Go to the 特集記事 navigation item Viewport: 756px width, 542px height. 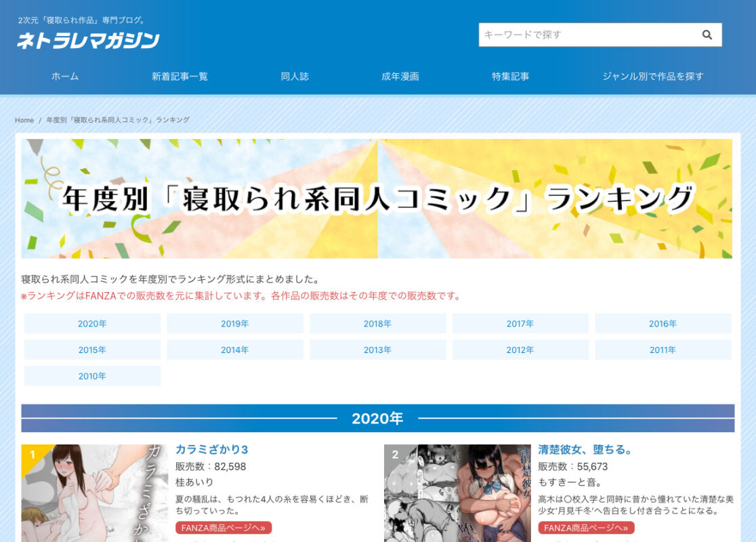pos(510,77)
